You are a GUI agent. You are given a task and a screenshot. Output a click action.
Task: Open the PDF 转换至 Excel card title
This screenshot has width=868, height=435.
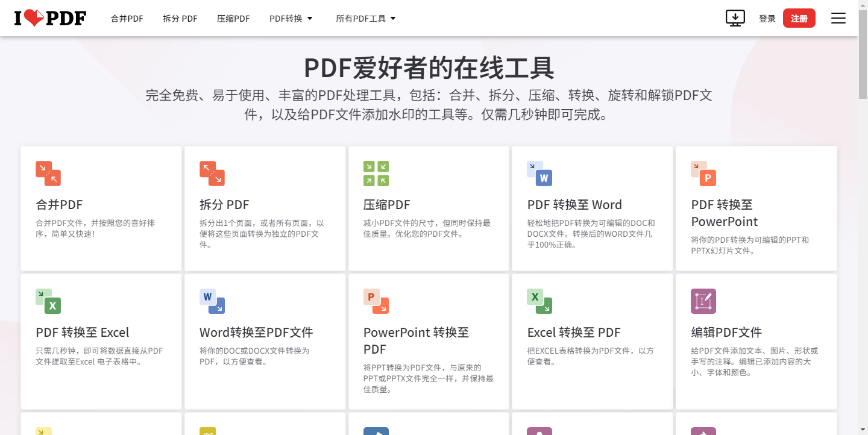tap(83, 333)
